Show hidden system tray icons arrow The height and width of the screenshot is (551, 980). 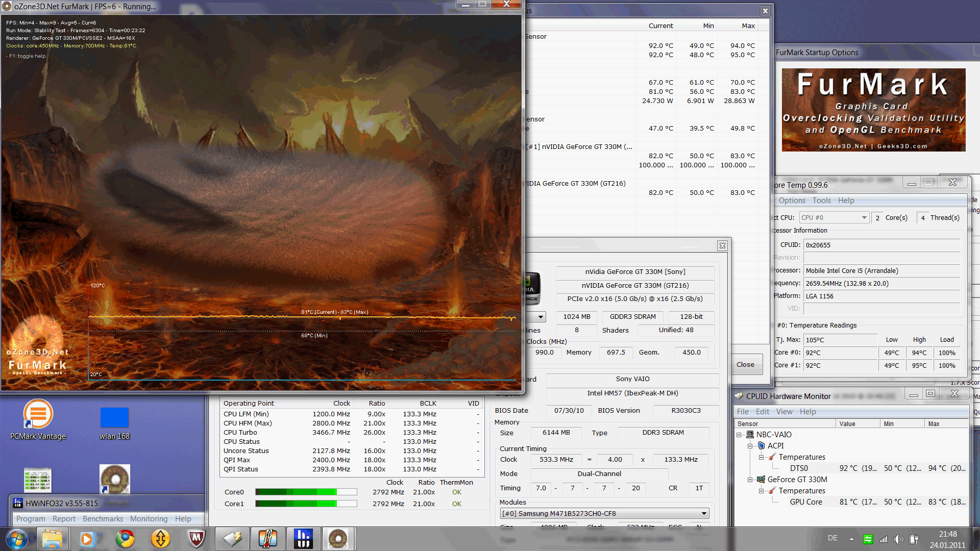pyautogui.click(x=851, y=539)
